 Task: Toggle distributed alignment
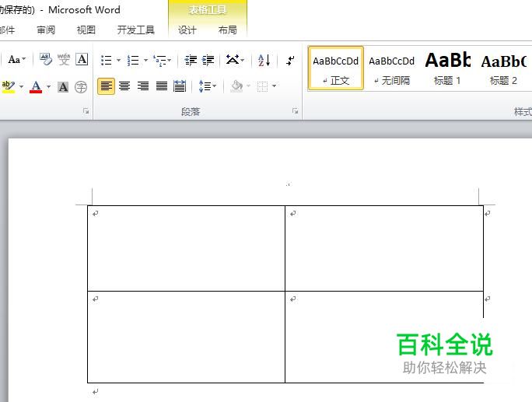180,86
